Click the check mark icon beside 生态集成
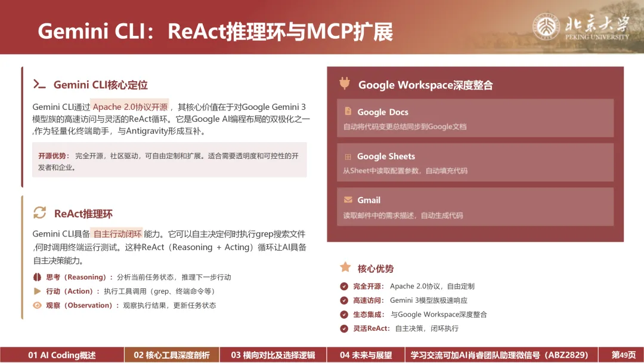Image resolution: width=644 pixels, height=363 pixels. [344, 315]
